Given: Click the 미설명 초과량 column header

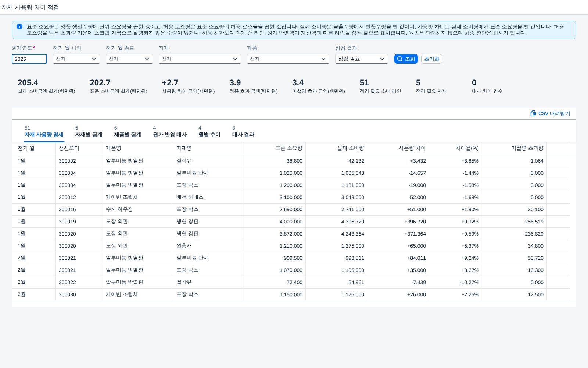Looking at the screenshot, I should coord(514,148).
